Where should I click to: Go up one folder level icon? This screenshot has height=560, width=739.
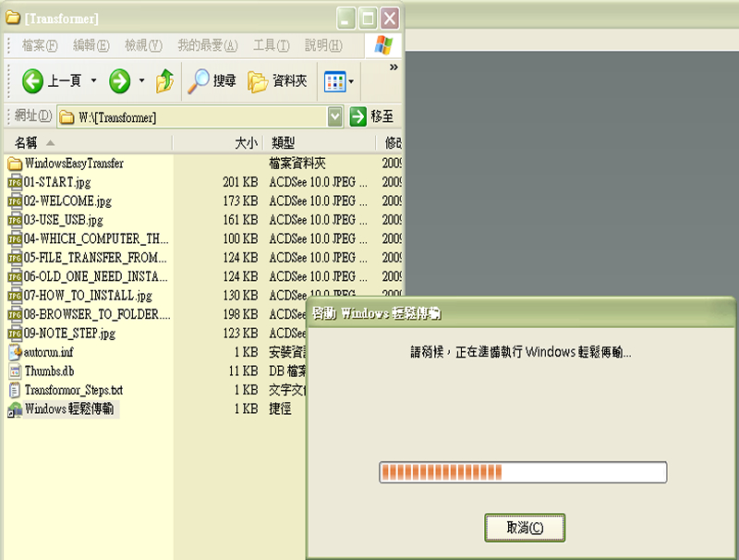(x=165, y=80)
